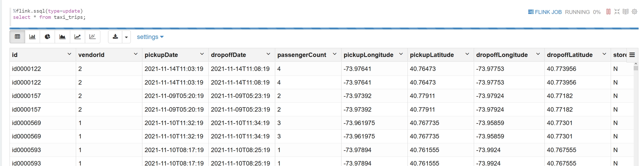This screenshot has width=644, height=166.
Task: Open the id column menu chevron
Action: (69, 54)
